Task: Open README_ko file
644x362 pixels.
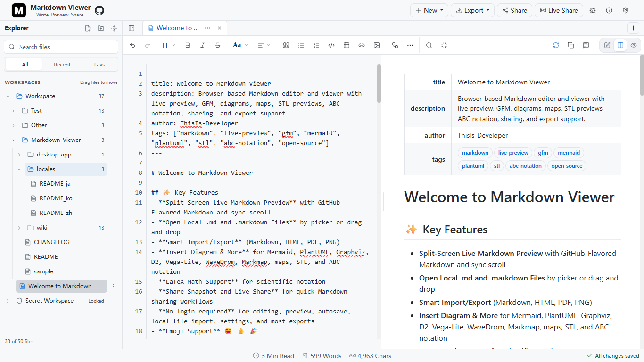Action: tap(56, 198)
